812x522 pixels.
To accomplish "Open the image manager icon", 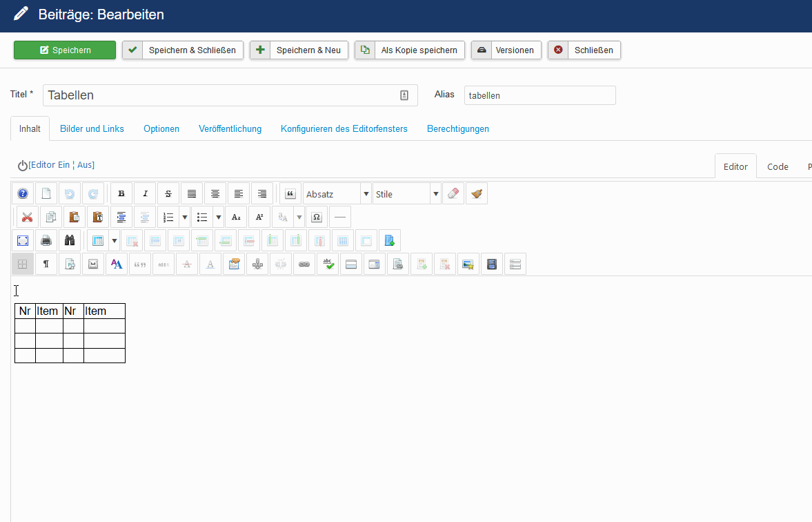I will [468, 264].
